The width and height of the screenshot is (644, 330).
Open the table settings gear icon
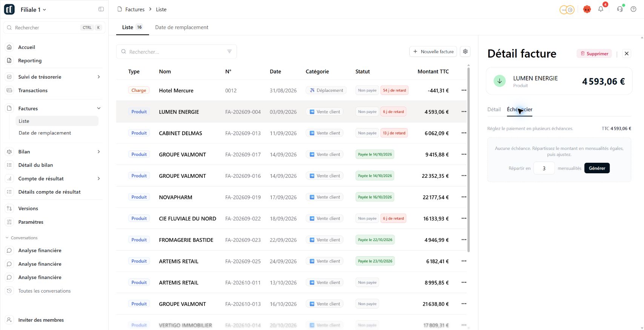click(465, 52)
